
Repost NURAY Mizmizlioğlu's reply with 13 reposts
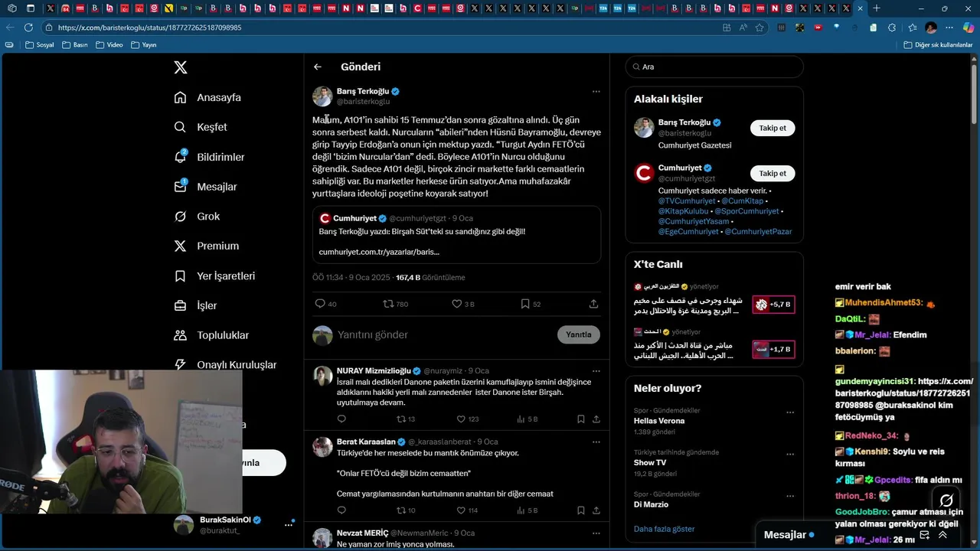click(x=400, y=419)
